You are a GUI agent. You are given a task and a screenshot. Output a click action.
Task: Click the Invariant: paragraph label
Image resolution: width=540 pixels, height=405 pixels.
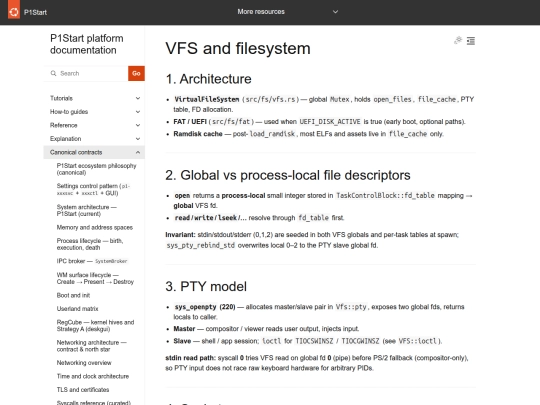[180, 235]
